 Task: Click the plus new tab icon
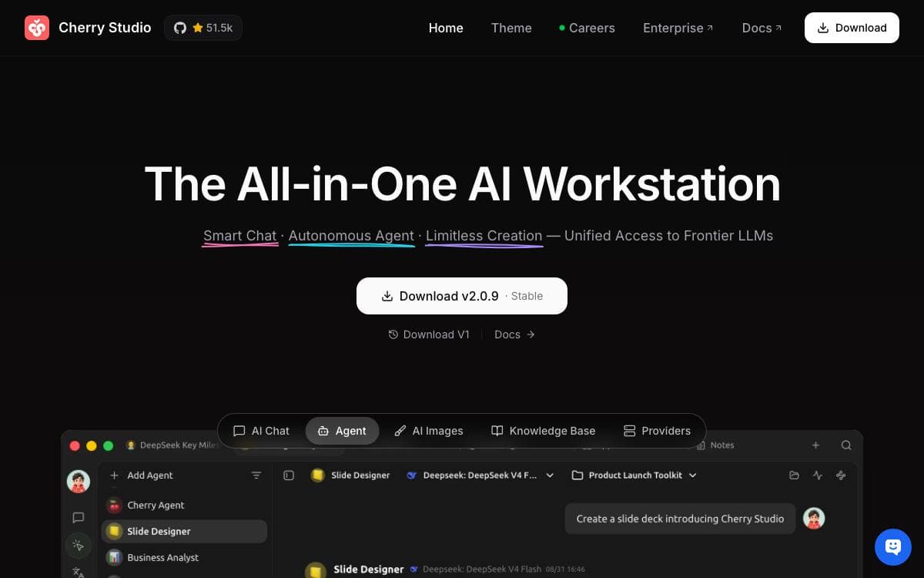tap(815, 445)
